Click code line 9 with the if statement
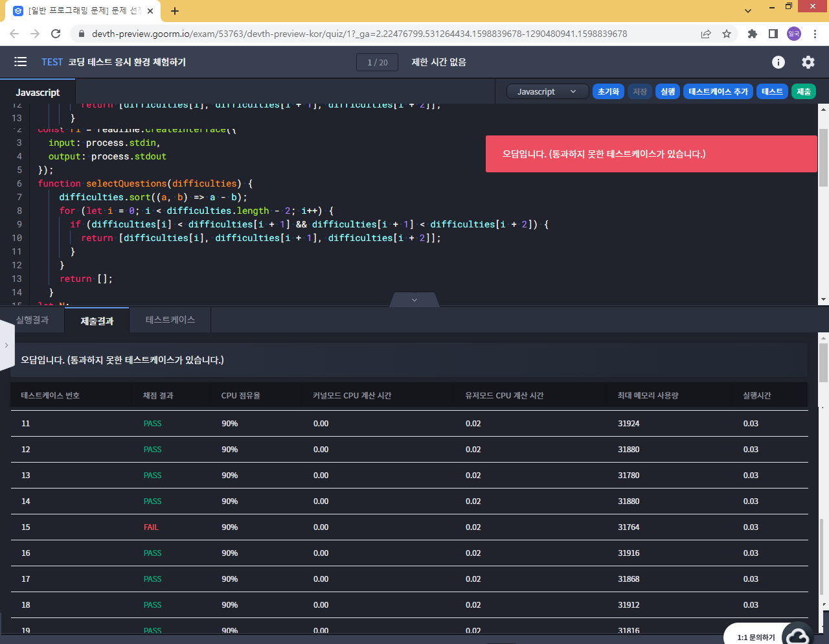Screen dimensions: 829x644 point(310,224)
